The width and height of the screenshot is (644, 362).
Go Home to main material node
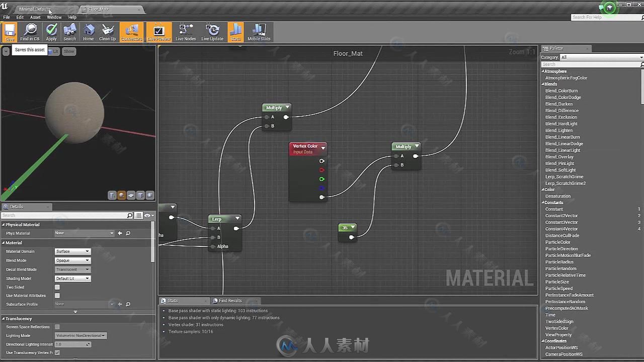pyautogui.click(x=89, y=32)
